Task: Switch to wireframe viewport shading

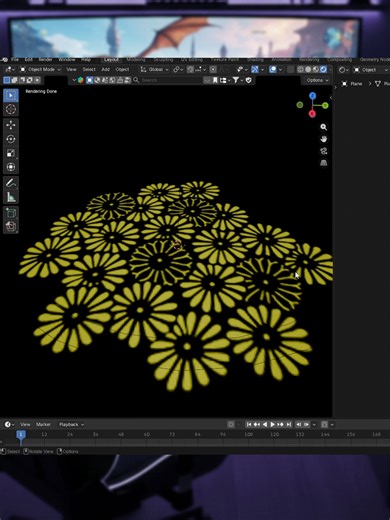Action: click(300, 69)
